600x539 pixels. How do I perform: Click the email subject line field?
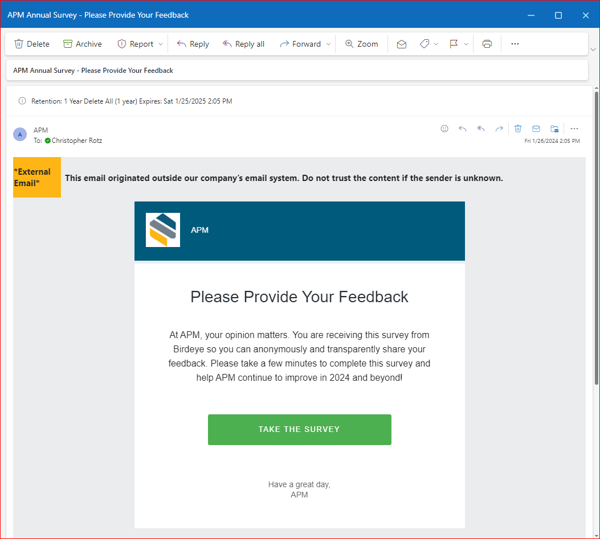[297, 70]
